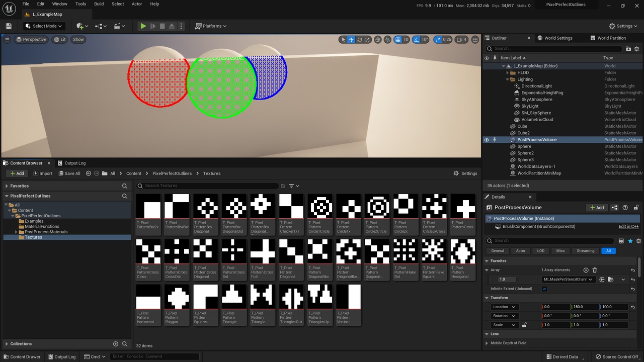Save the current level with the floppy icon

click(x=9, y=26)
